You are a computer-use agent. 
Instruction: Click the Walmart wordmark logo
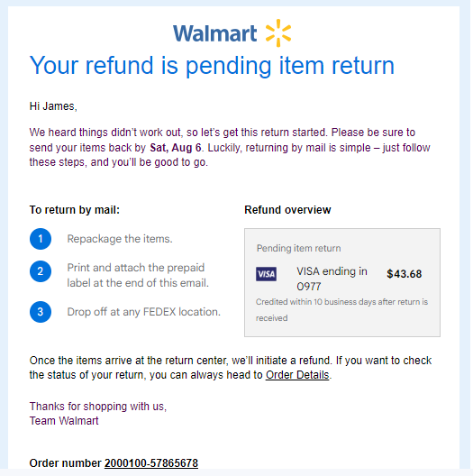tap(214, 33)
